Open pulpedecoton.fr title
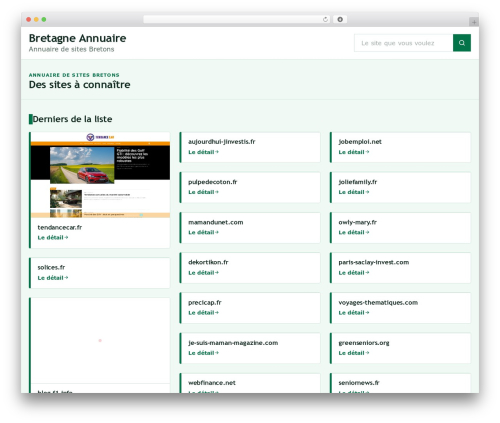500x423 pixels. (213, 182)
